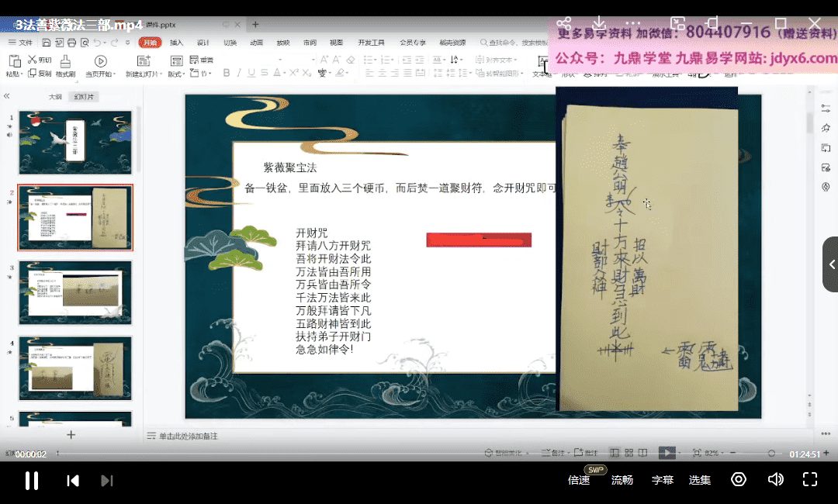Select the 插入 ribbon tab
This screenshot has height=504, width=838.
pyautogui.click(x=176, y=43)
